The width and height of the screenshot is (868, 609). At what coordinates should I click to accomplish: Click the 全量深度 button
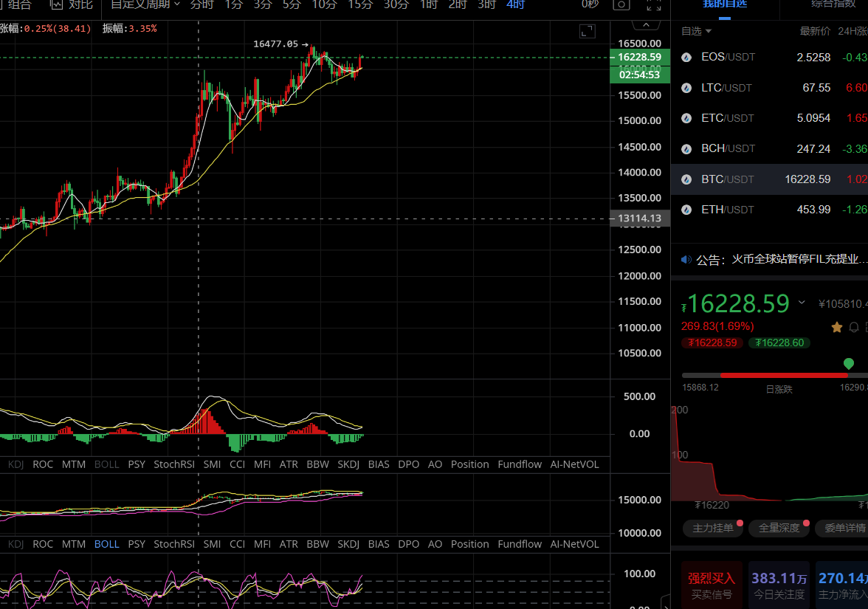point(779,528)
